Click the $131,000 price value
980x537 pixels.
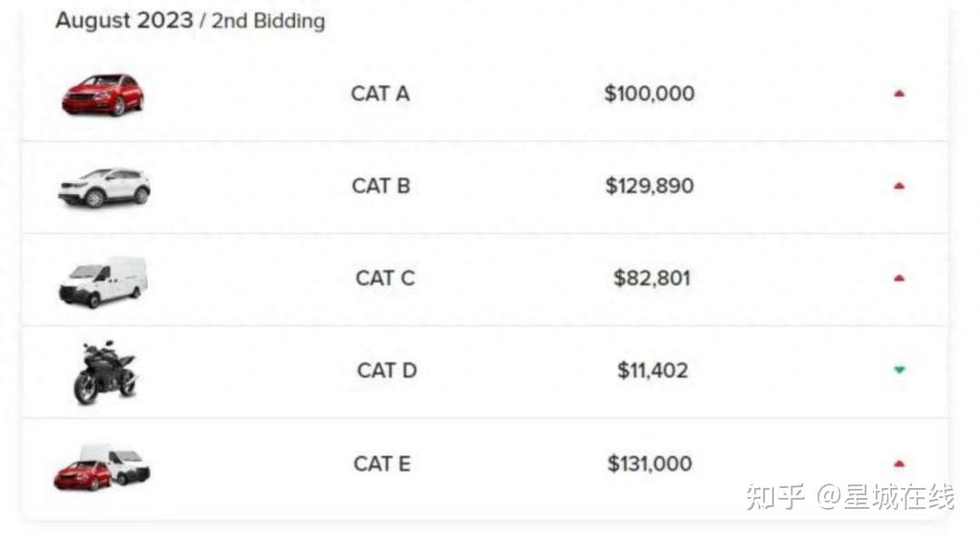pyautogui.click(x=650, y=464)
